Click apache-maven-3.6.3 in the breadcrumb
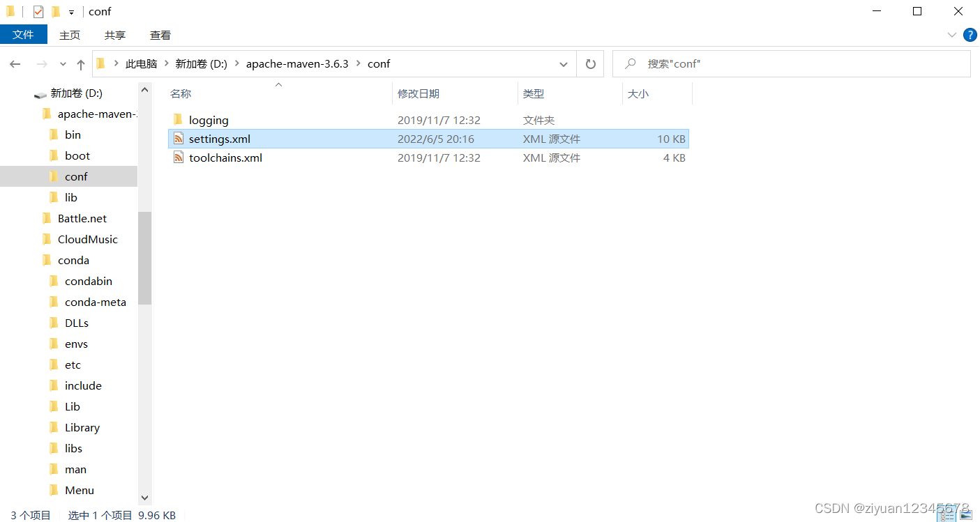980x522 pixels. tap(297, 63)
